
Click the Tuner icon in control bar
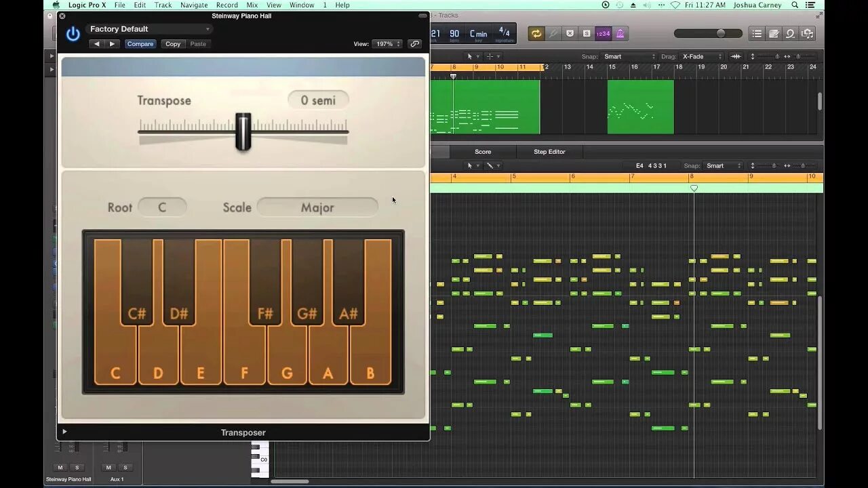tap(553, 33)
